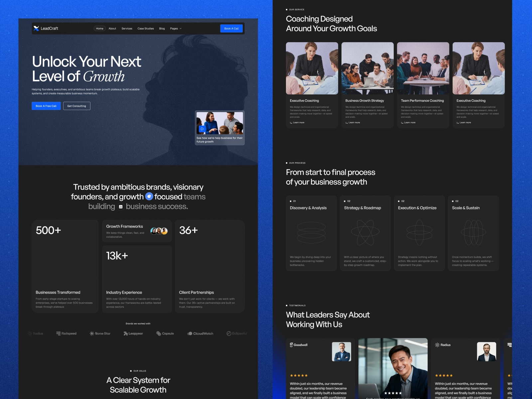Click the 'Unlock Your Next Level of Growth' headline
The image size is (532, 399).
(86, 69)
